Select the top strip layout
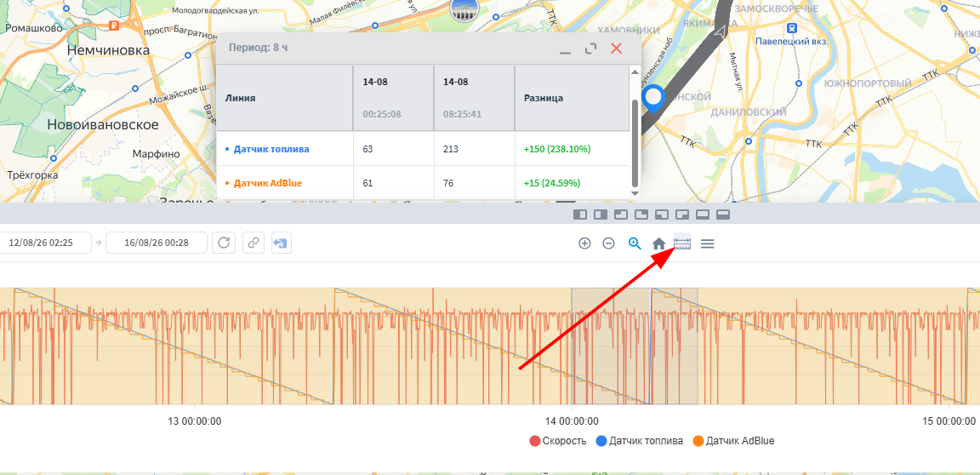This screenshot has width=980, height=475. click(x=723, y=215)
